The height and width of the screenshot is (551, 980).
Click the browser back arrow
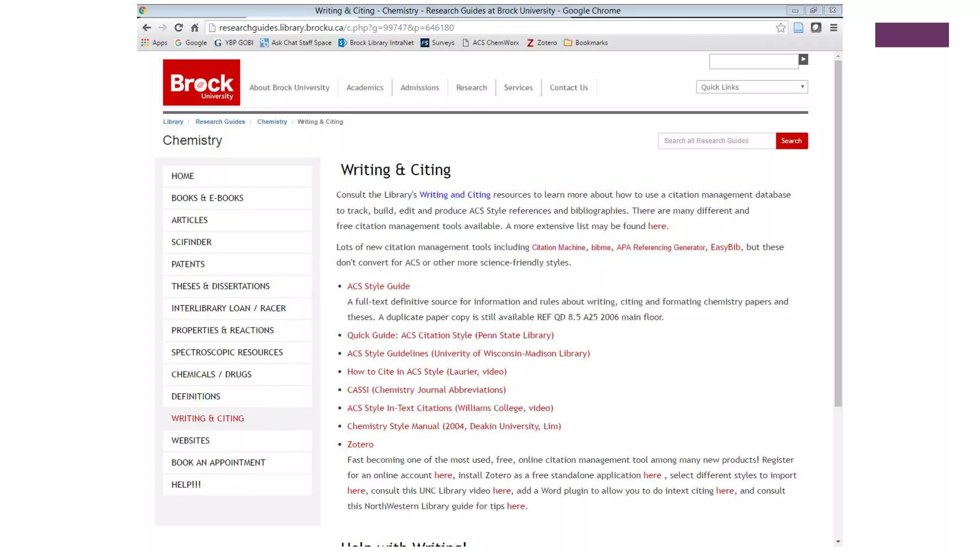(146, 28)
